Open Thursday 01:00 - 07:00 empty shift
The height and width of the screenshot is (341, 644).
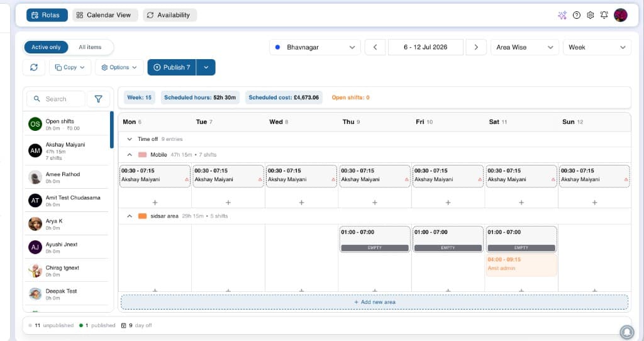click(375, 239)
